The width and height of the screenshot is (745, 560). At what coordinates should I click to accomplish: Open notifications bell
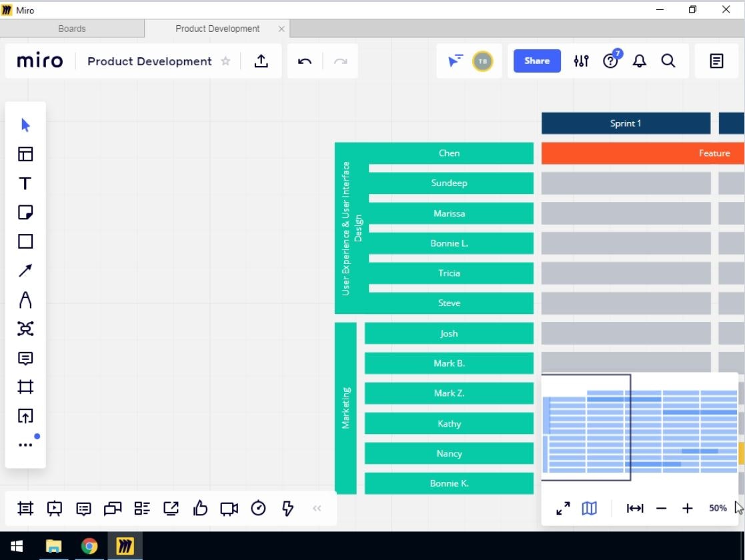tap(639, 61)
